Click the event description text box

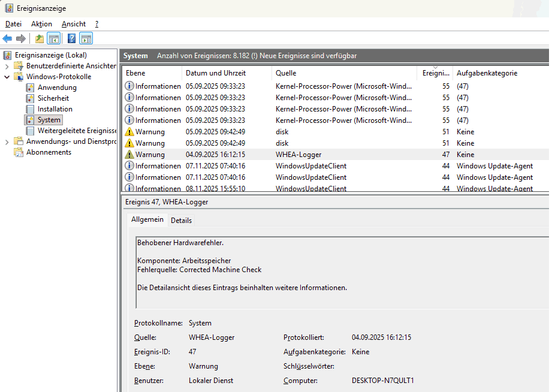(x=343, y=273)
